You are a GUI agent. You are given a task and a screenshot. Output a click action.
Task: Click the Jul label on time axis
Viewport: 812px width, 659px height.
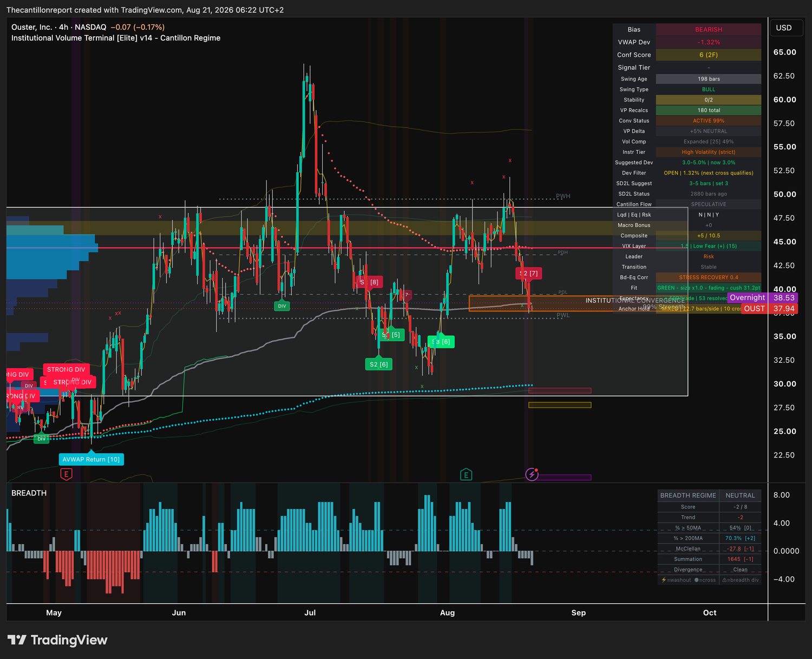[310, 613]
